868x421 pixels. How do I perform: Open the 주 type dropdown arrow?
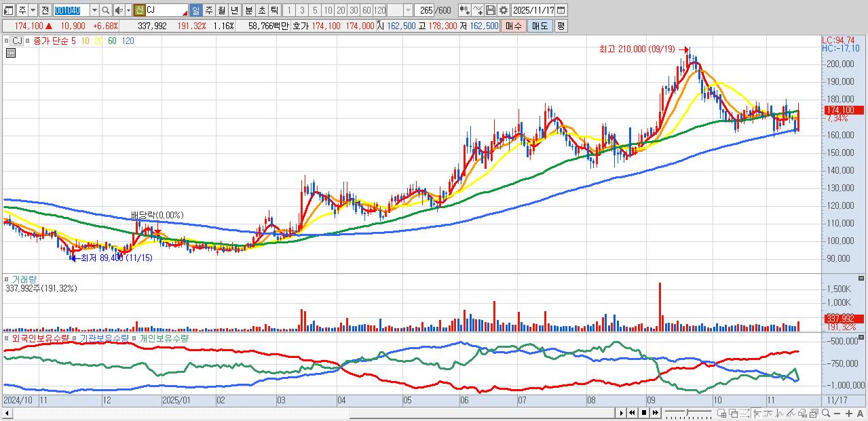pyautogui.click(x=33, y=10)
